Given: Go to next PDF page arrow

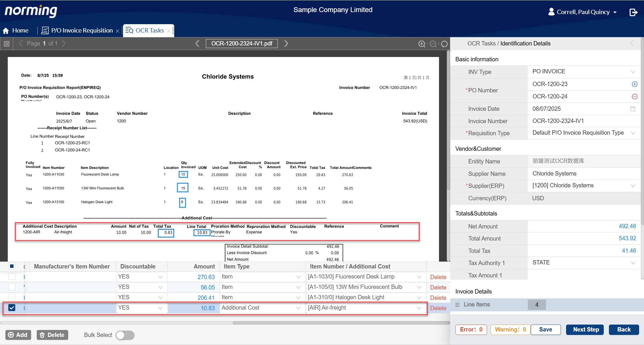Looking at the screenshot, I should 64,43.
